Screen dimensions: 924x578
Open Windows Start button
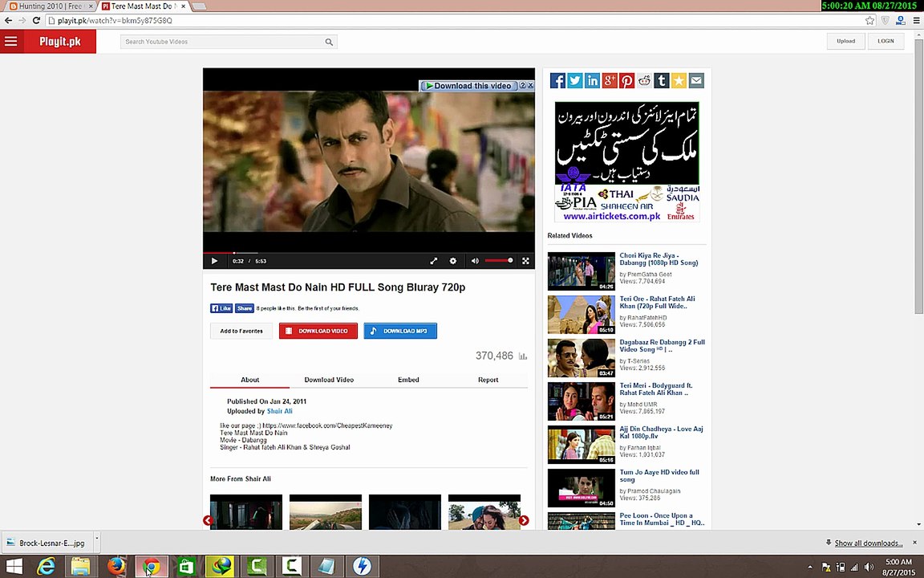coord(13,567)
